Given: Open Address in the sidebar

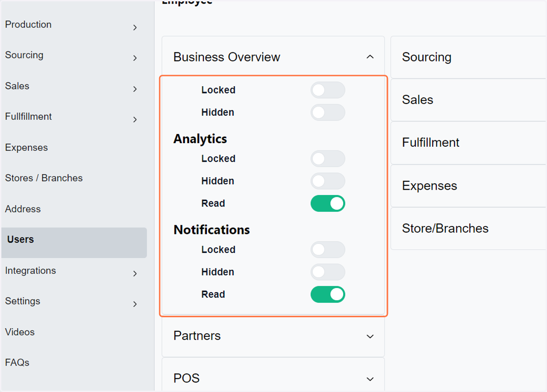Looking at the screenshot, I should pyautogui.click(x=23, y=209).
